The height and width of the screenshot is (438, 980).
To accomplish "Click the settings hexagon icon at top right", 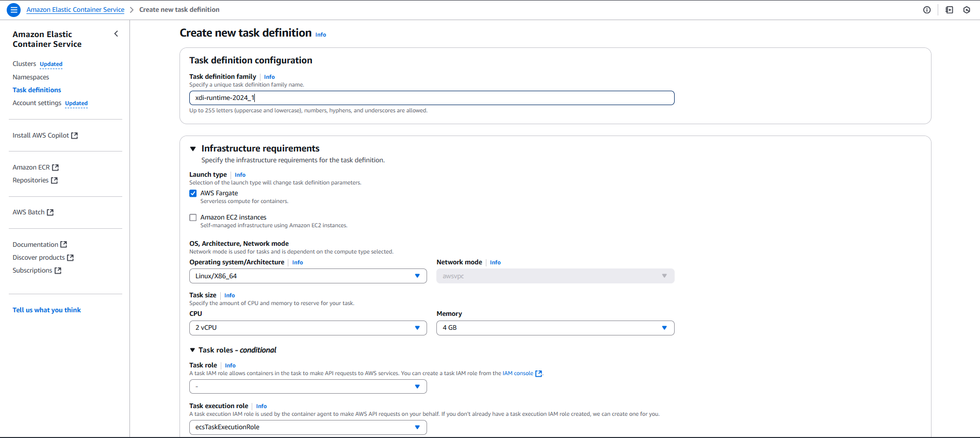I will [967, 10].
